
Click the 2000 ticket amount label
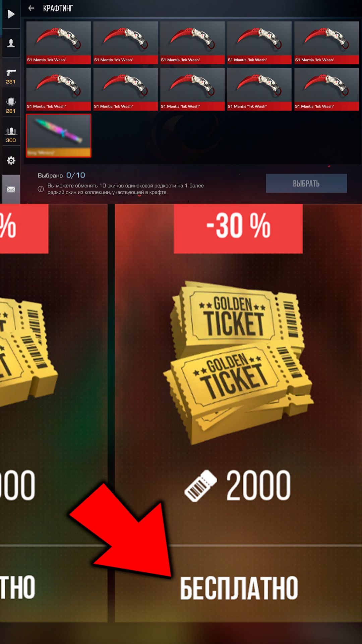click(x=258, y=485)
